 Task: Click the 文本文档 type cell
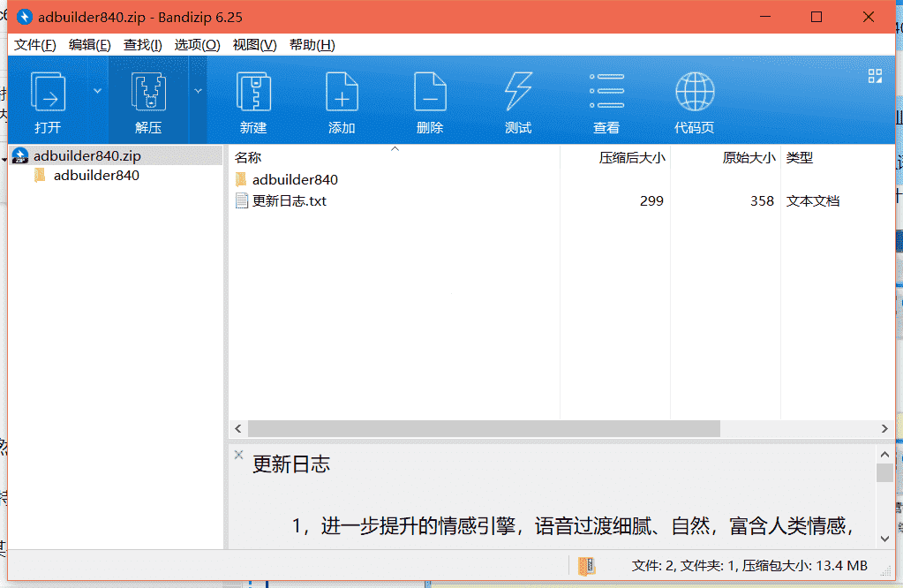click(813, 201)
